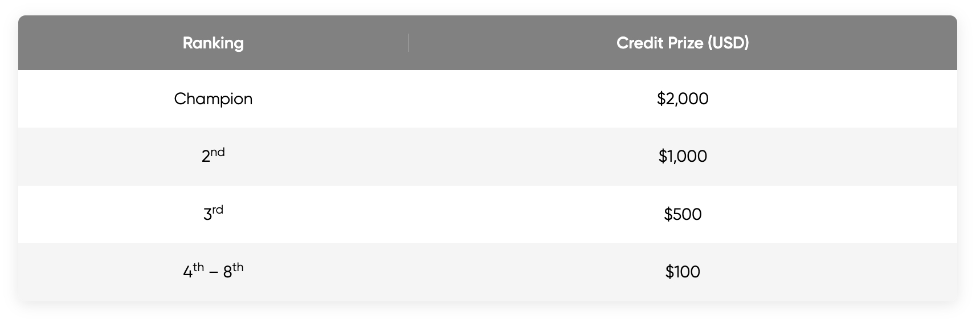The image size is (980, 319).
Task: Select the $100 prize value
Action: click(682, 272)
